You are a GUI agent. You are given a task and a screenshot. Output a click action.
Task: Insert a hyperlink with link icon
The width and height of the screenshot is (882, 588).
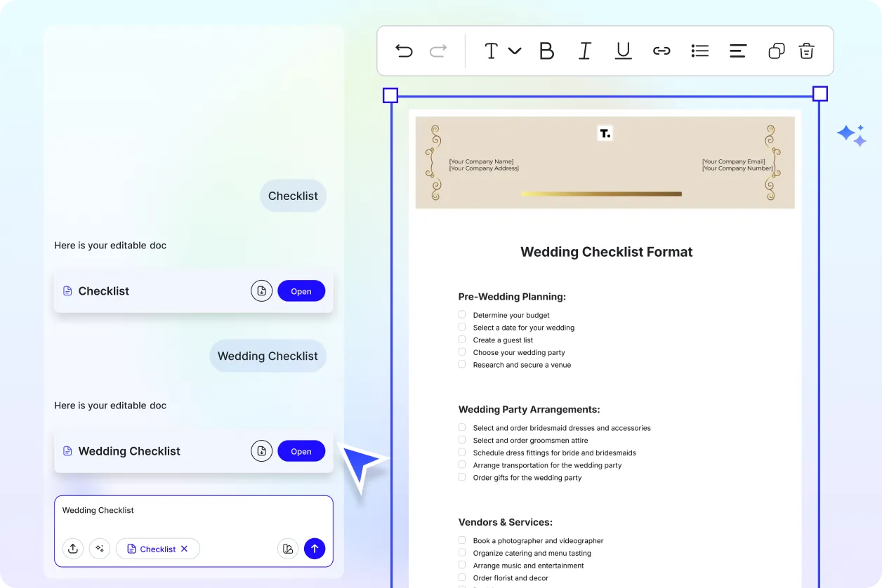click(661, 51)
